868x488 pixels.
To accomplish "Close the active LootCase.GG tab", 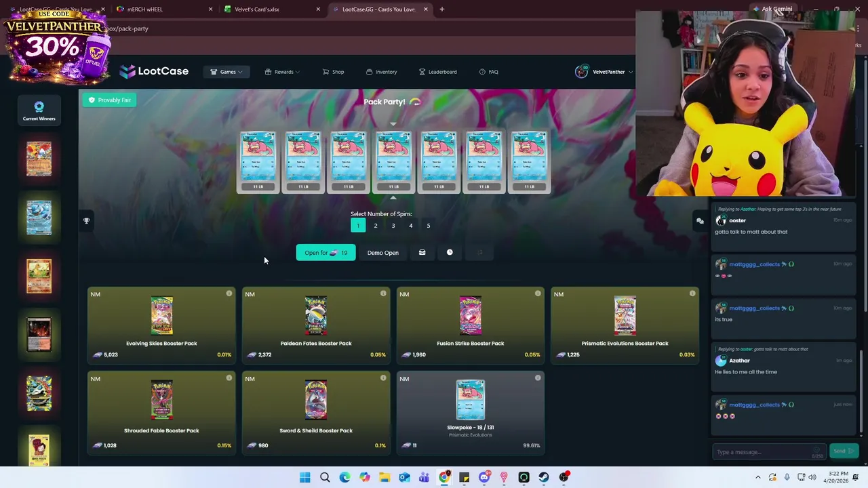I will (x=426, y=9).
